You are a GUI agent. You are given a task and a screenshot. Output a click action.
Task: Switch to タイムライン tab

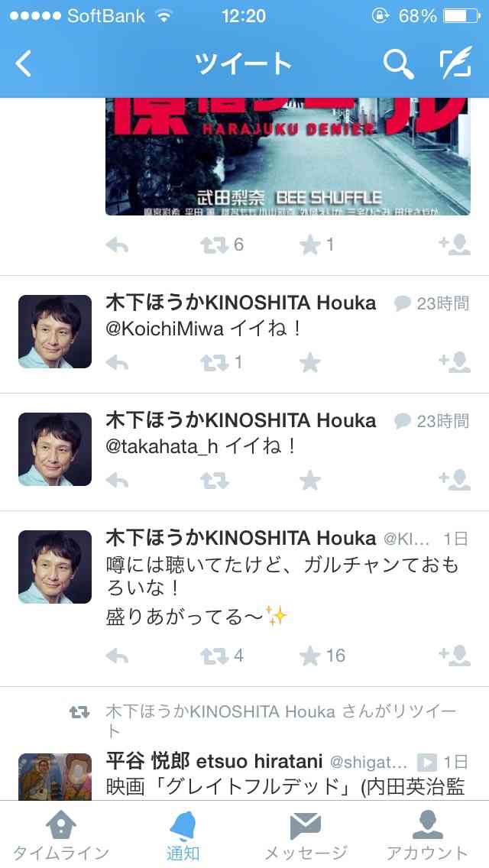pyautogui.click(x=61, y=836)
